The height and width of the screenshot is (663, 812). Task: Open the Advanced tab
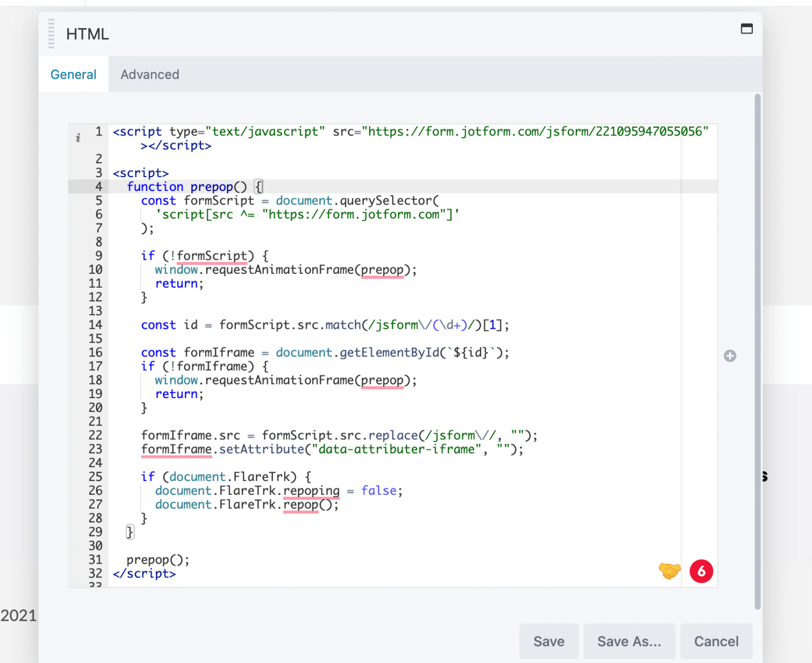click(x=150, y=75)
